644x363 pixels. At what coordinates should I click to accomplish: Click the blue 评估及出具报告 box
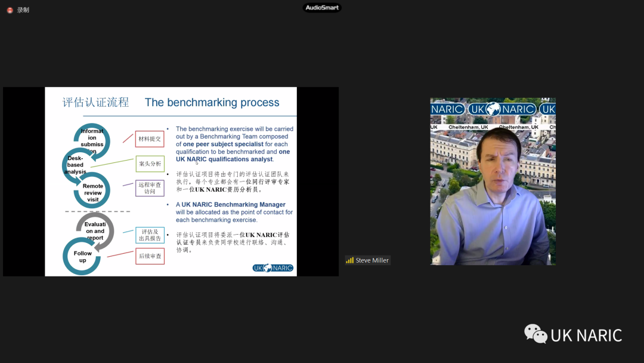(150, 235)
